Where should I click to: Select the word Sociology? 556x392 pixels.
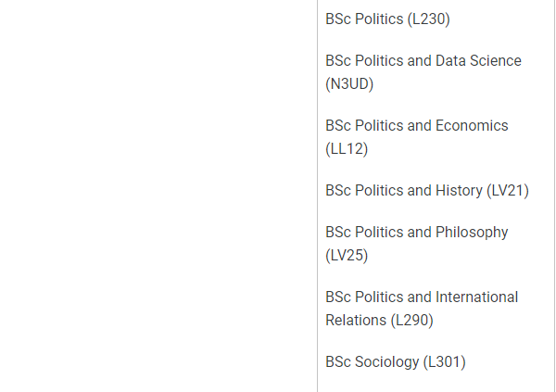click(x=386, y=362)
